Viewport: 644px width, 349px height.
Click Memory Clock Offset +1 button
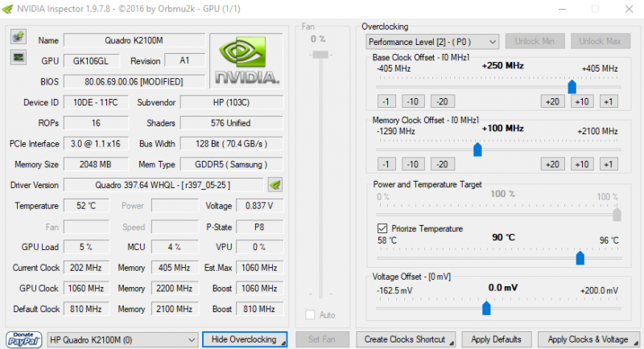tap(609, 165)
